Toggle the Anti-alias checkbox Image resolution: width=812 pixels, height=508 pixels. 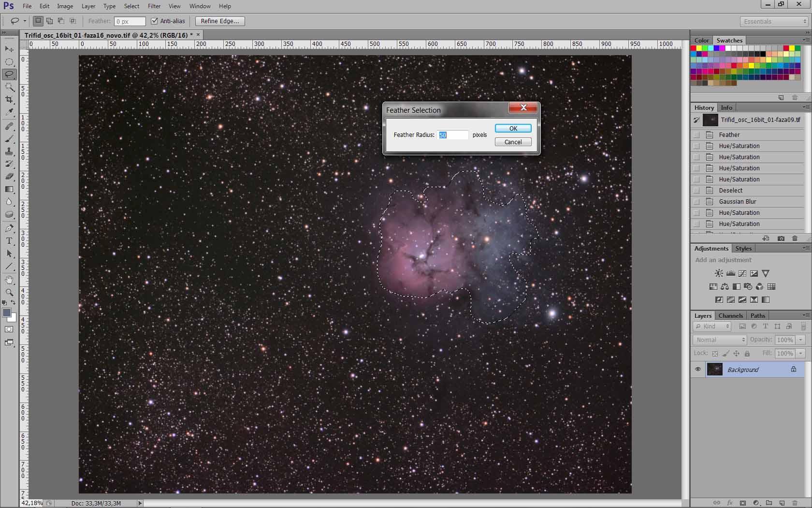click(x=155, y=21)
